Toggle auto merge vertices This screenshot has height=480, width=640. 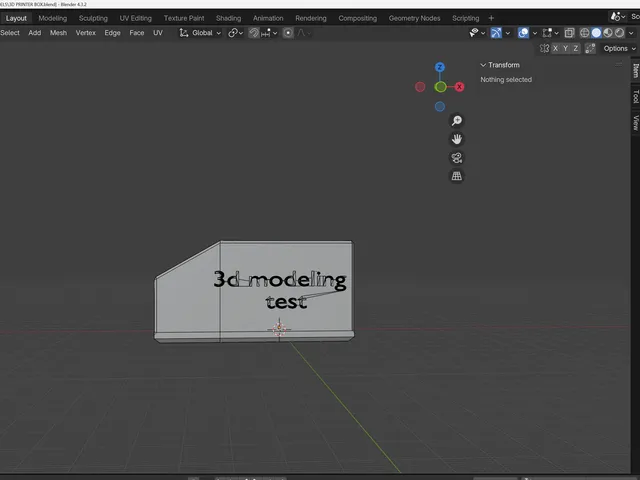click(x=590, y=49)
